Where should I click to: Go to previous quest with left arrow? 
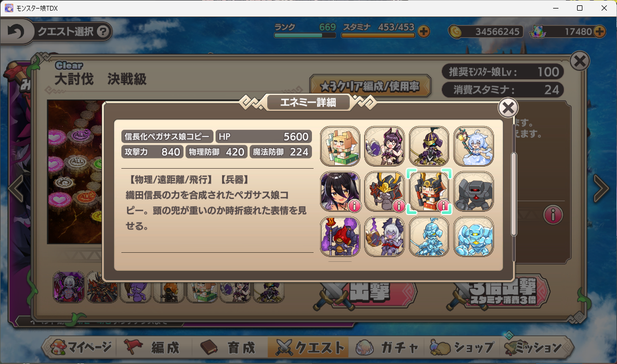[16, 189]
